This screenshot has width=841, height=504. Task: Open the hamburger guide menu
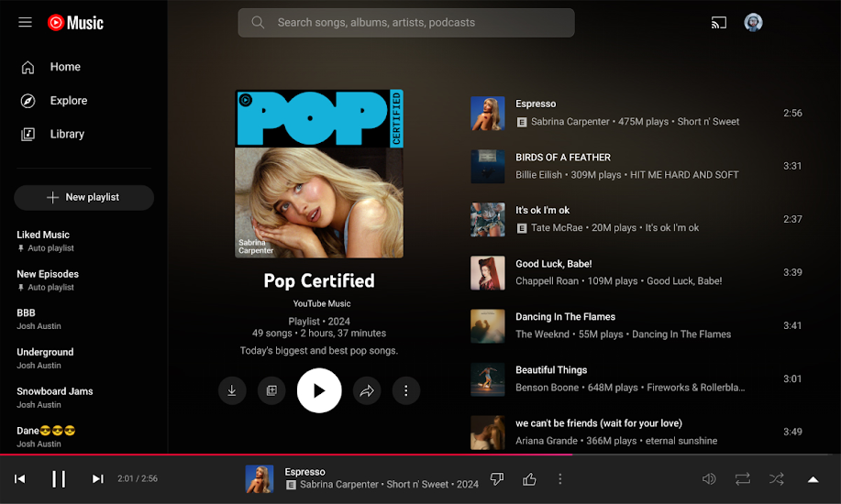click(25, 23)
